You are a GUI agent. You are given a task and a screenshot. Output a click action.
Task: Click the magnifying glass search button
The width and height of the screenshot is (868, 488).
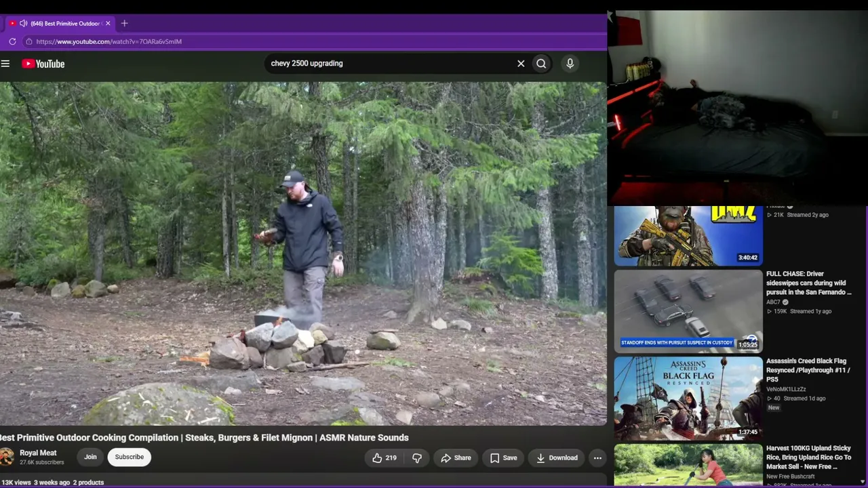[541, 64]
